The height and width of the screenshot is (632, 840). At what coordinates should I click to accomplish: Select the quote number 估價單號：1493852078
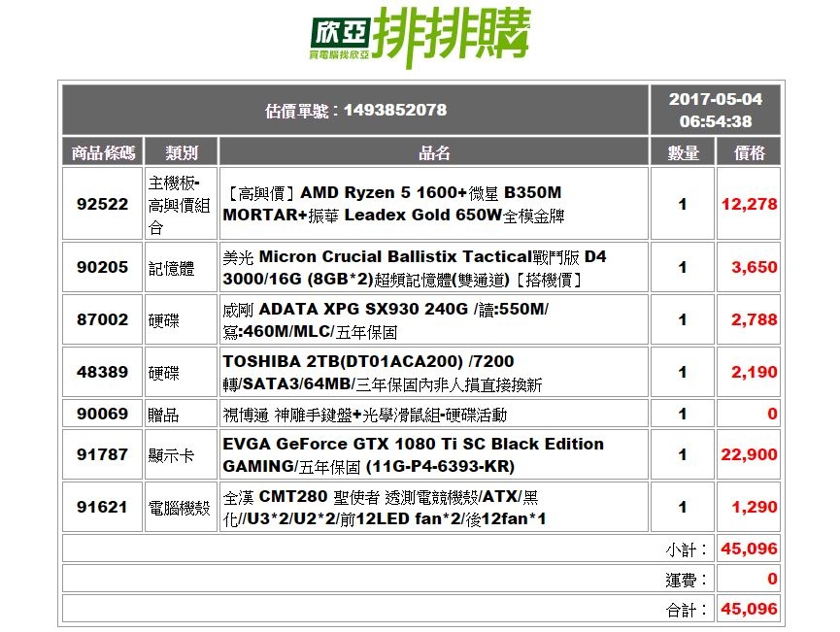point(355,111)
